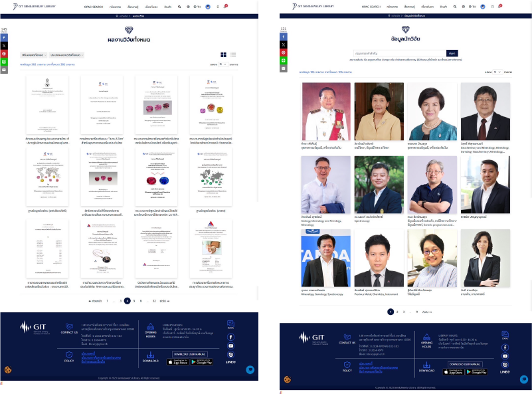Open footer Facebook icon on research works page

230,337
